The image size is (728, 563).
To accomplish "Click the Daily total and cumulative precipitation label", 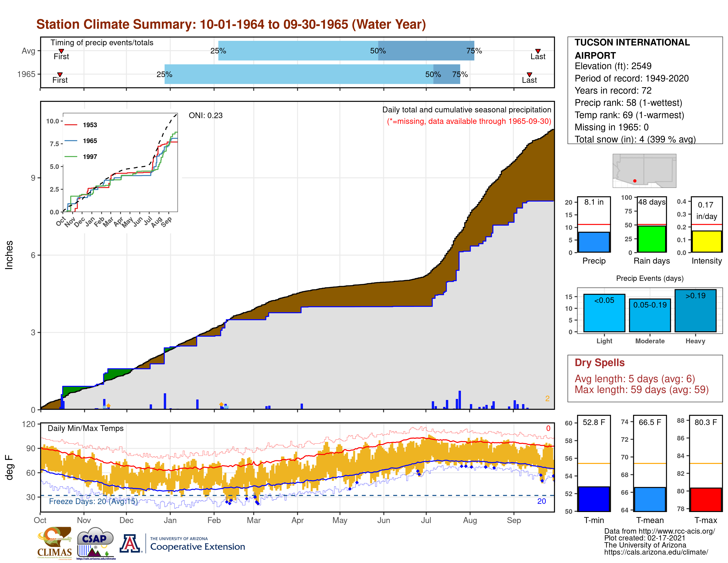I will (467, 110).
